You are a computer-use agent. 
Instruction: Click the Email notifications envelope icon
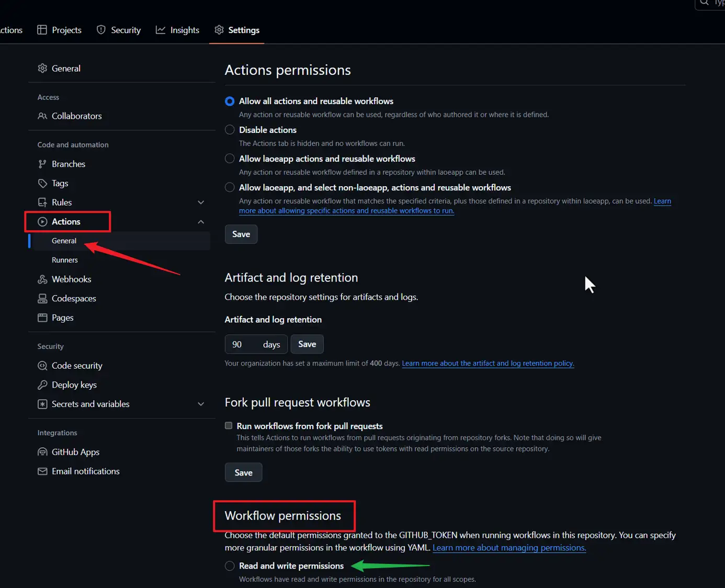pyautogui.click(x=42, y=471)
